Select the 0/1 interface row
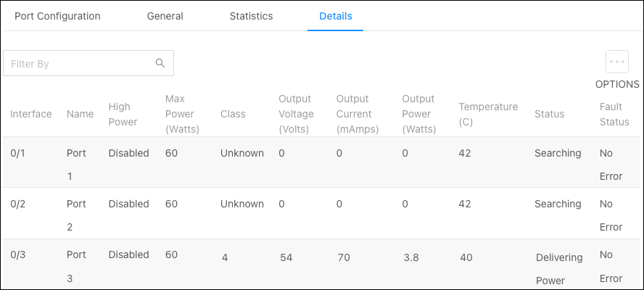Viewport: 644px width, 290px height. tap(321, 162)
